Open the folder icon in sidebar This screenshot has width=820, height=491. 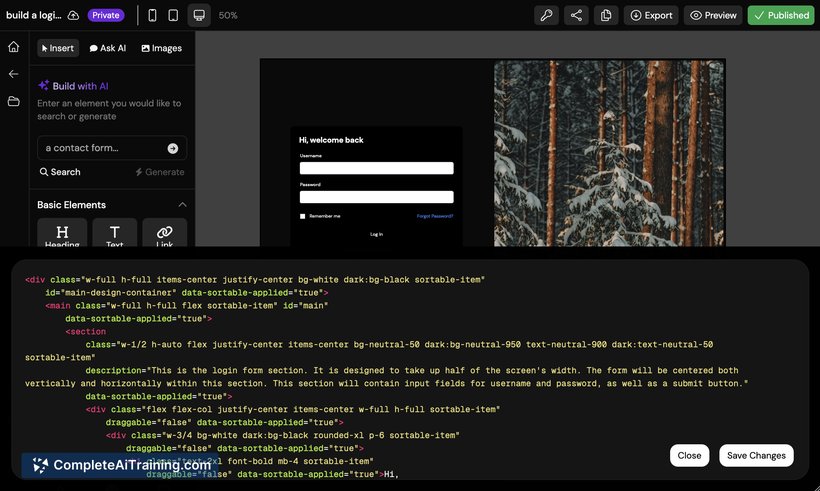(x=14, y=101)
